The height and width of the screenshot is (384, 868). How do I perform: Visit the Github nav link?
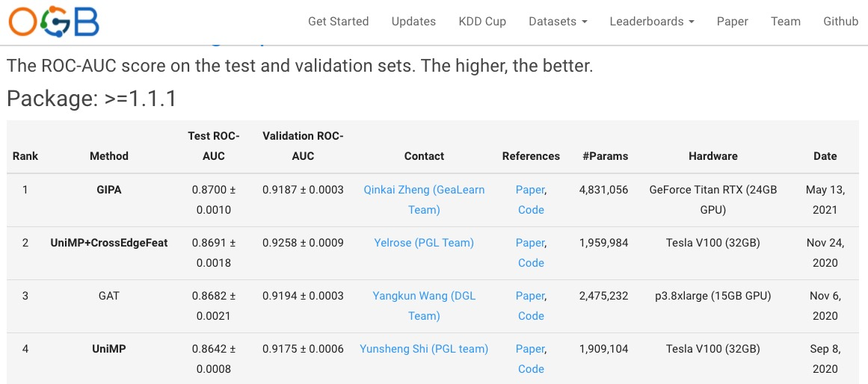pyautogui.click(x=840, y=22)
